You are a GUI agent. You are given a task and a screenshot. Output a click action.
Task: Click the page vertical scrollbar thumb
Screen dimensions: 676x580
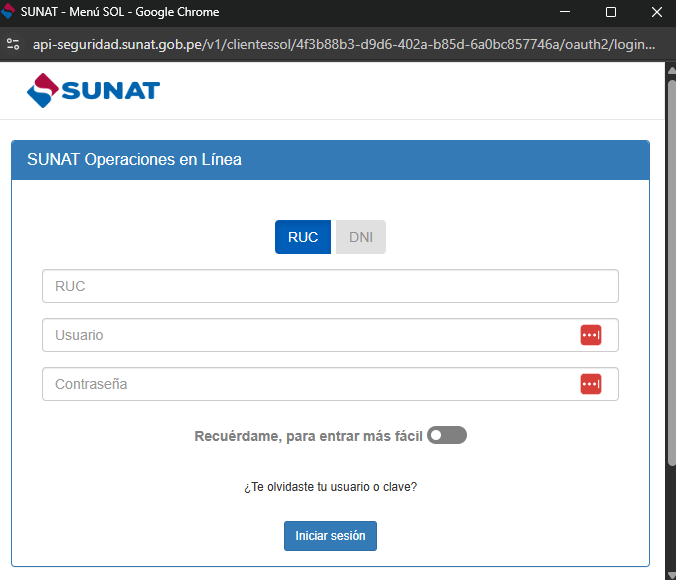pos(672,272)
